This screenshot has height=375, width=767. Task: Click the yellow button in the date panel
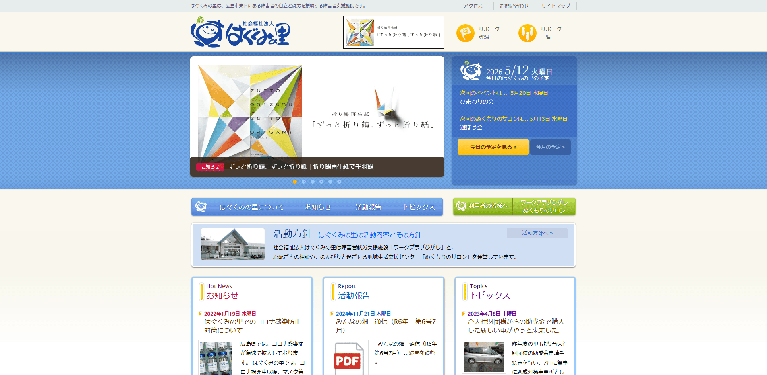pos(493,147)
